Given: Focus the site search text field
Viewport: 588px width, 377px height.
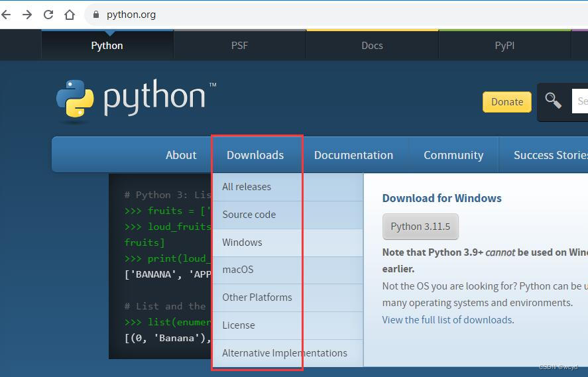Looking at the screenshot, I should pos(580,101).
